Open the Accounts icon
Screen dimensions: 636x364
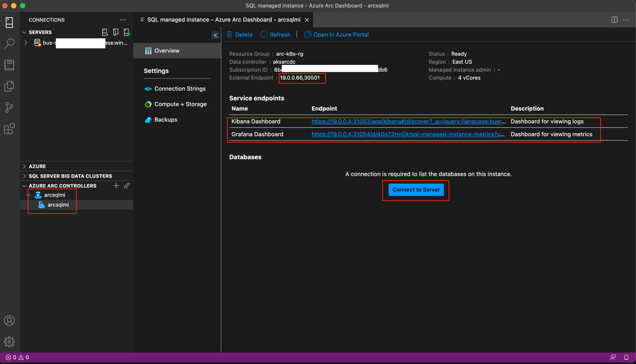10,321
